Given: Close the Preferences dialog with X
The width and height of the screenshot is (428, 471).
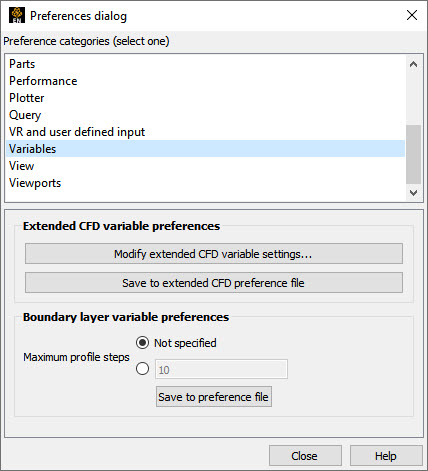Looking at the screenshot, I should (x=412, y=15).
